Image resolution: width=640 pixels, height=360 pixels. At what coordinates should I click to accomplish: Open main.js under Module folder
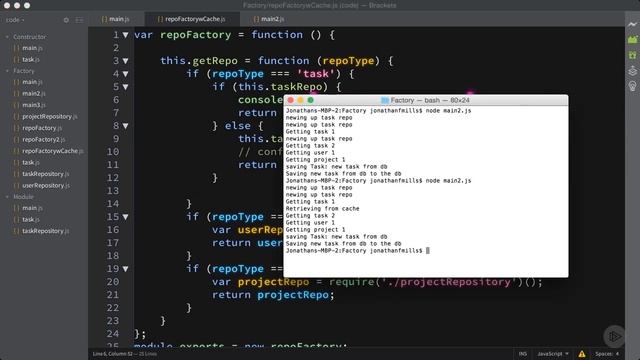[x=32, y=208]
